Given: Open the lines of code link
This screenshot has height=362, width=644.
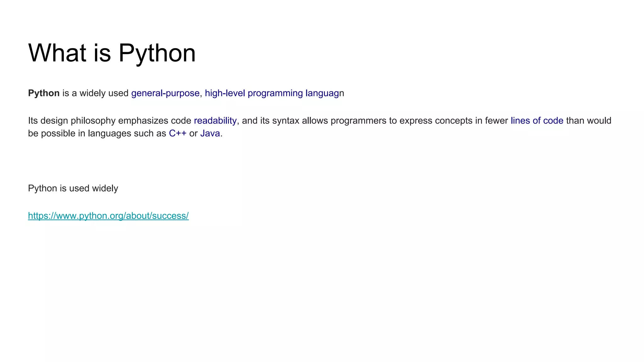Looking at the screenshot, I should coord(537,120).
